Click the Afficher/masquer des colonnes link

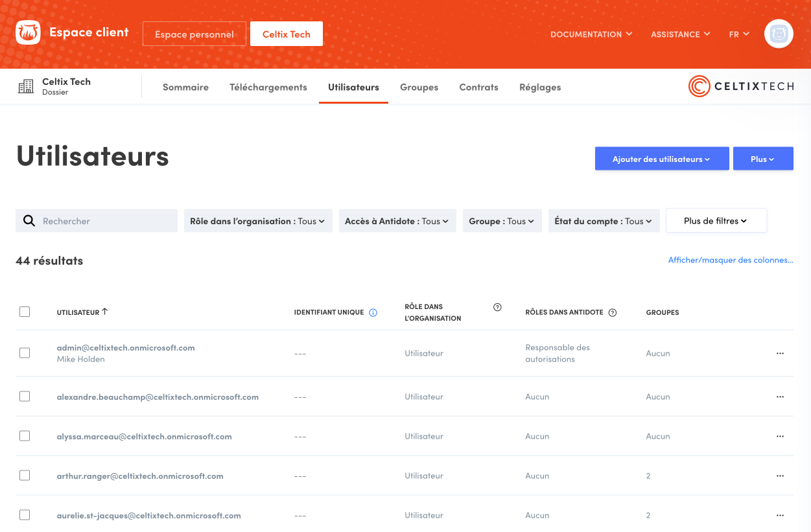click(x=731, y=260)
